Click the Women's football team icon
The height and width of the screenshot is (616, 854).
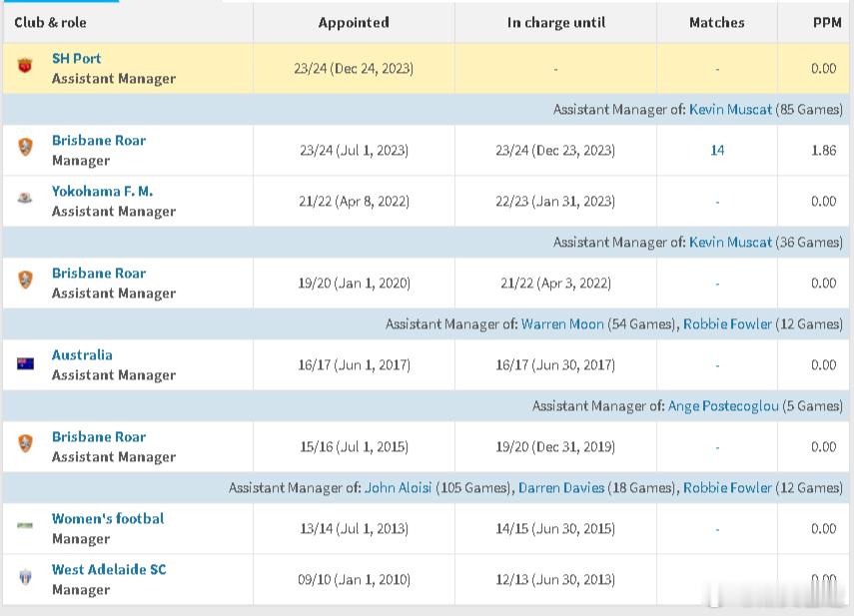25,525
